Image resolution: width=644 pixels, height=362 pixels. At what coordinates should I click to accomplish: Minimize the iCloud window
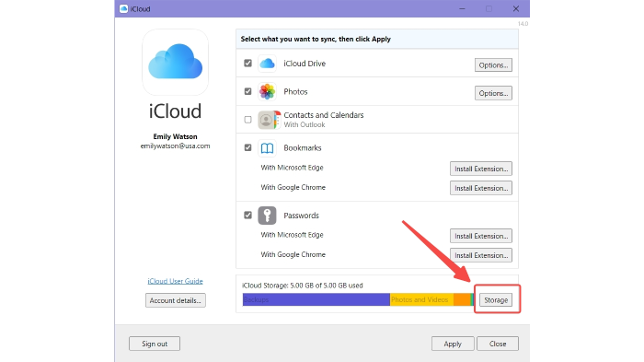[462, 8]
